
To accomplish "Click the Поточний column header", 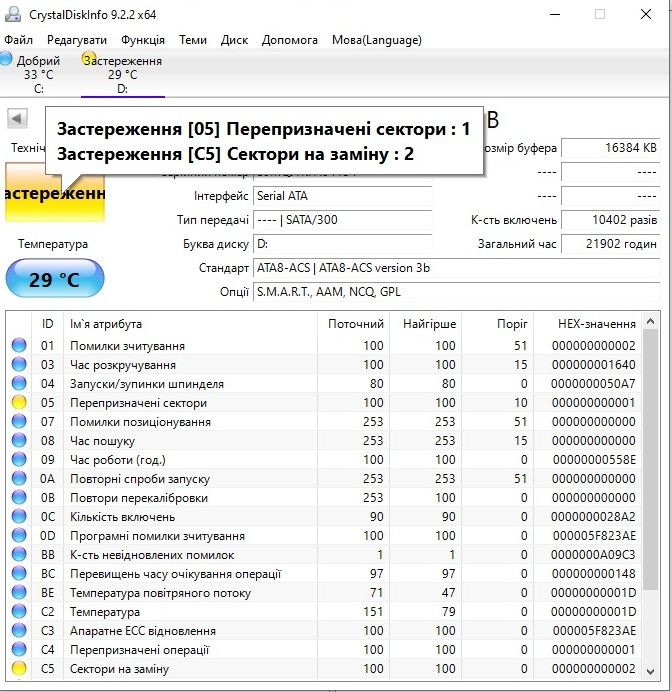I will pos(353,324).
